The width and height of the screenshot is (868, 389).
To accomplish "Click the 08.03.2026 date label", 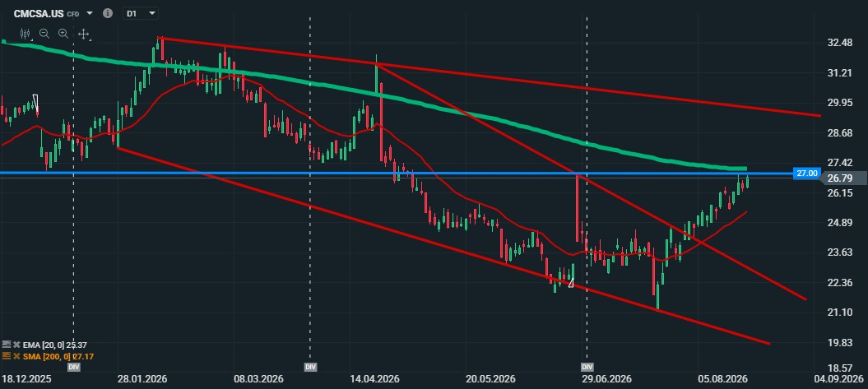I will click(x=258, y=379).
